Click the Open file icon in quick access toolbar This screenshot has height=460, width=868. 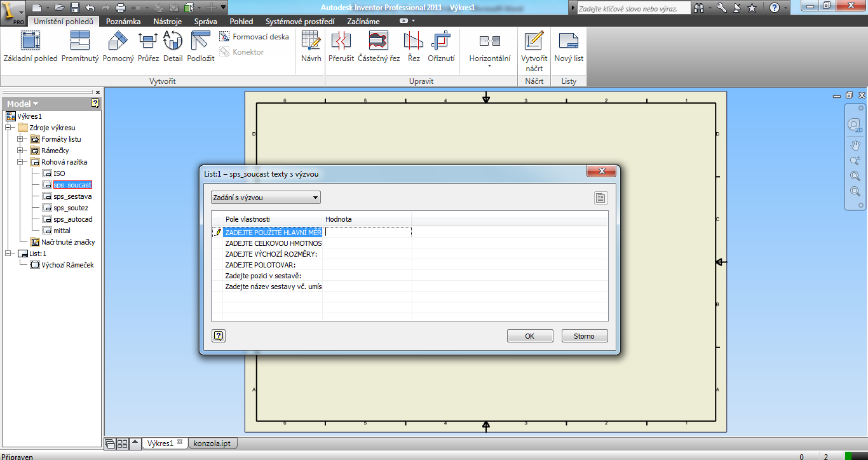59,8
